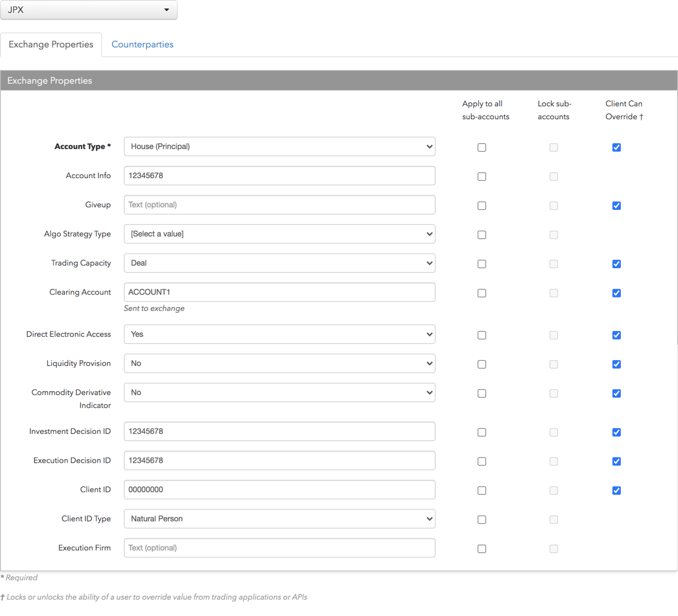Expand the Trading Capacity dropdown
This screenshot has width=678, height=616.
point(279,263)
